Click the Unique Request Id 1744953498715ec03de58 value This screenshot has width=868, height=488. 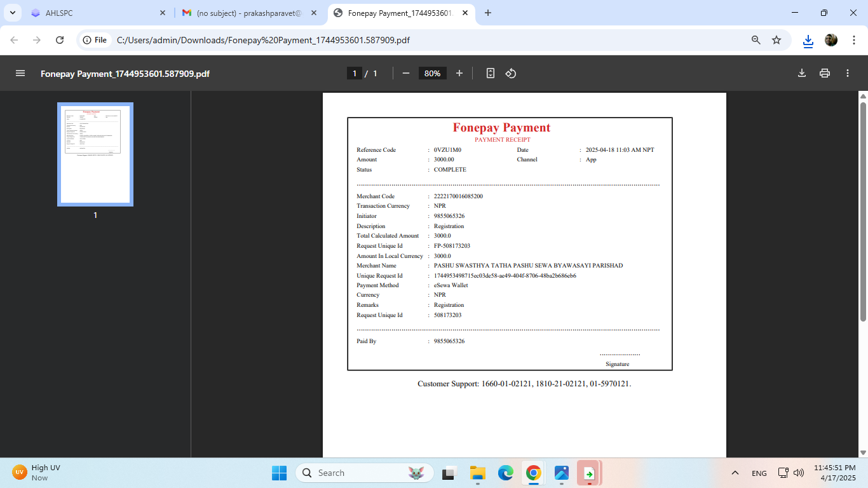coord(505,276)
